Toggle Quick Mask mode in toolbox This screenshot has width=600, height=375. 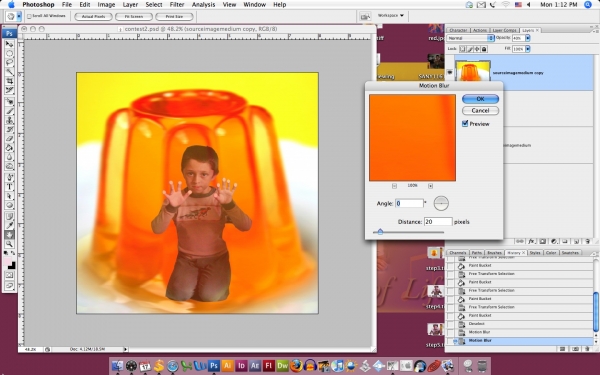click(x=9, y=276)
